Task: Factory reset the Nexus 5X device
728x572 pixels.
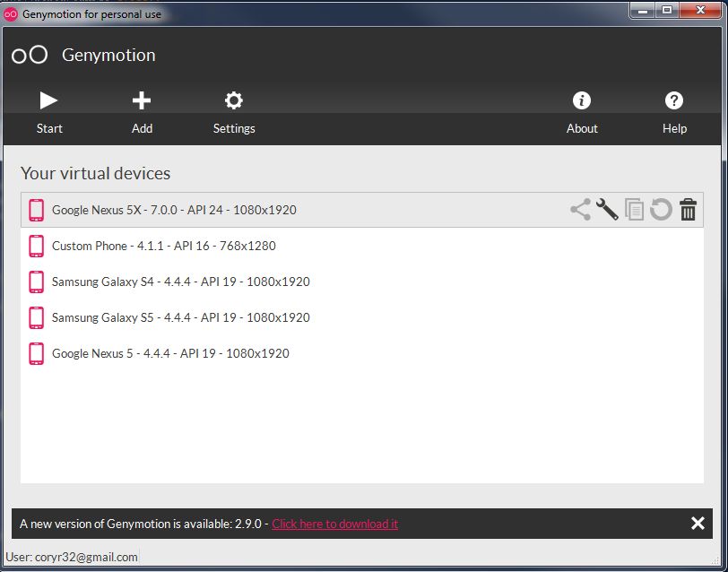Action: [x=661, y=210]
